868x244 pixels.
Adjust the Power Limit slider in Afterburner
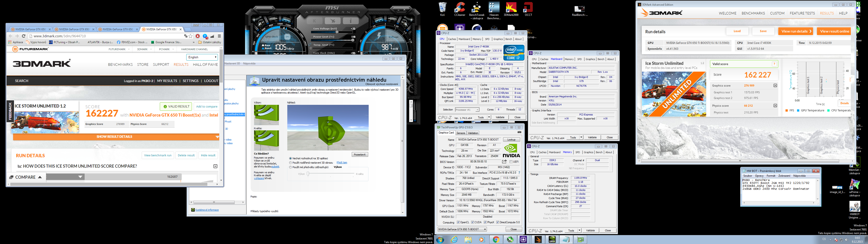click(x=333, y=40)
